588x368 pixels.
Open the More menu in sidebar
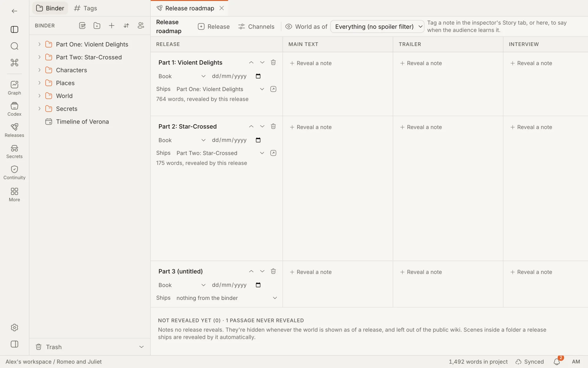[x=14, y=195]
